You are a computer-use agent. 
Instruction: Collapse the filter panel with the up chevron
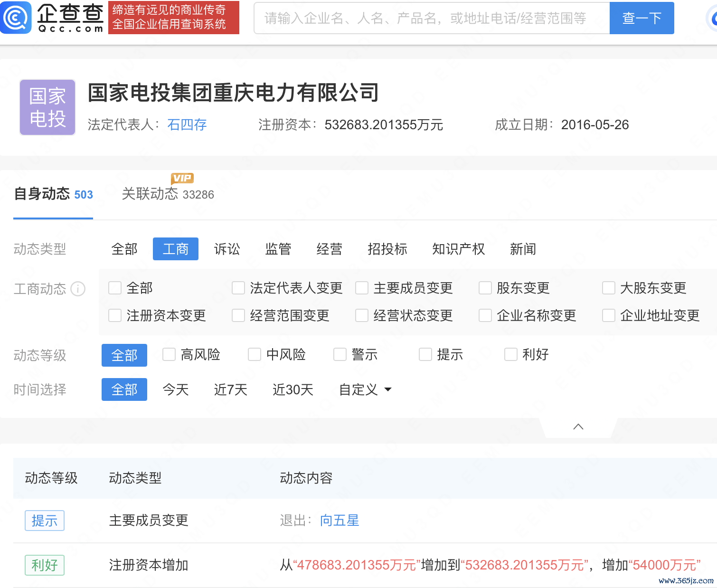(x=578, y=427)
